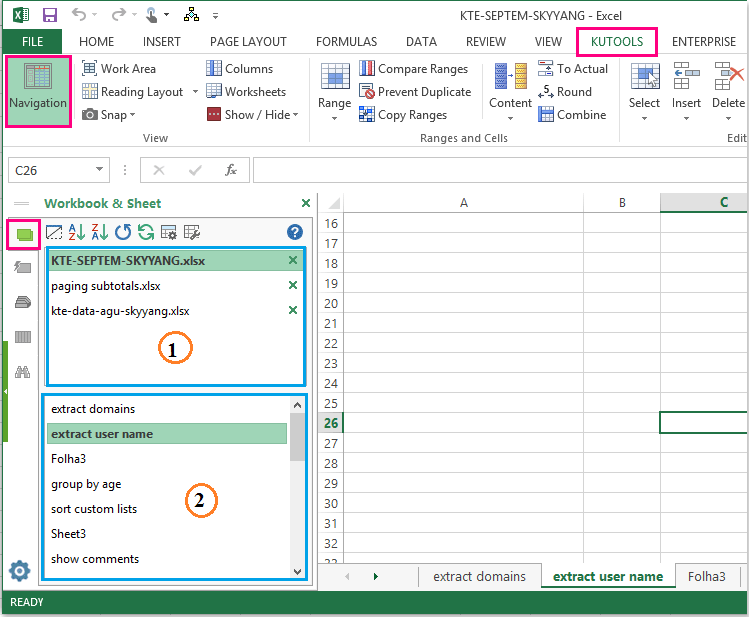
Task: Open the Insert dropdown in the Kutools ribbon
Action: (x=686, y=91)
